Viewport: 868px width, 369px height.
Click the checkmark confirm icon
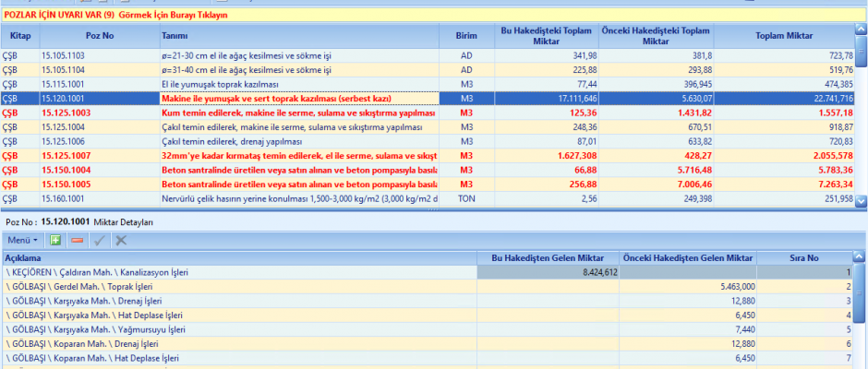coord(99,240)
